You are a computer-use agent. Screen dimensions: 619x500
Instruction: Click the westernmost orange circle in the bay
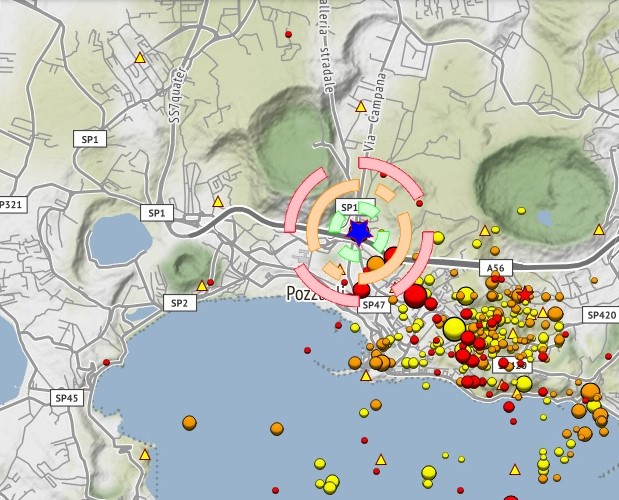click(x=189, y=423)
